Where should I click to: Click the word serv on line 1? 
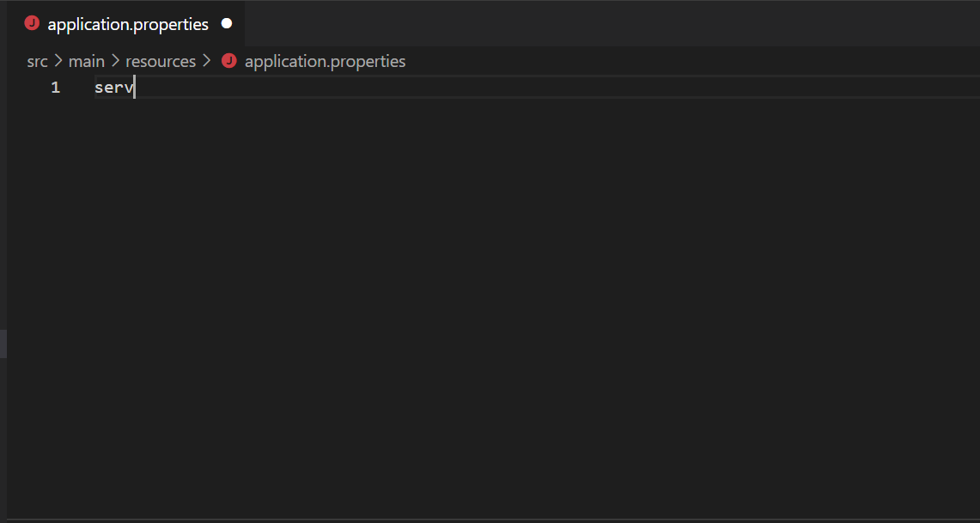(113, 87)
